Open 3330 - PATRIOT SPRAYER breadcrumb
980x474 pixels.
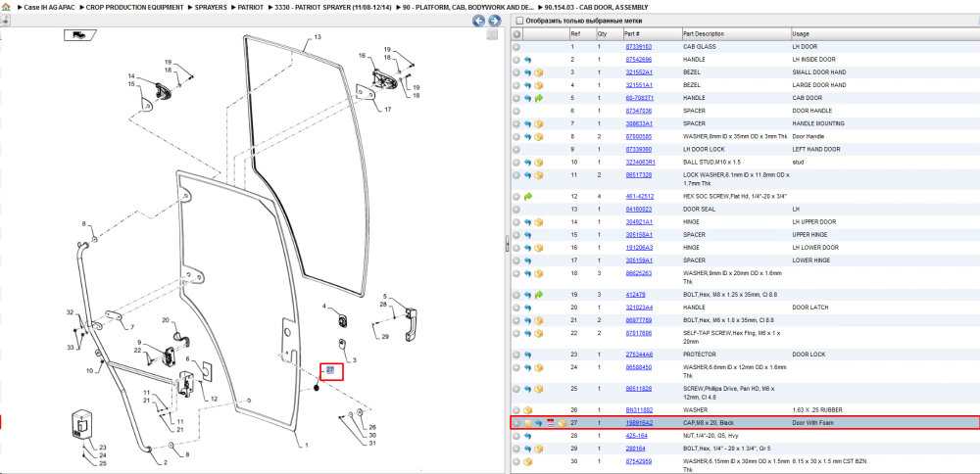[x=333, y=8]
